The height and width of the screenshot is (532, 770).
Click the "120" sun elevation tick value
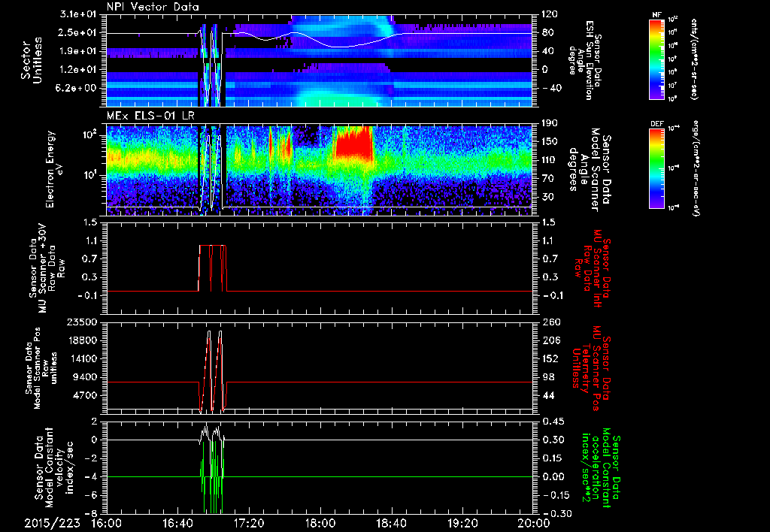[550, 15]
